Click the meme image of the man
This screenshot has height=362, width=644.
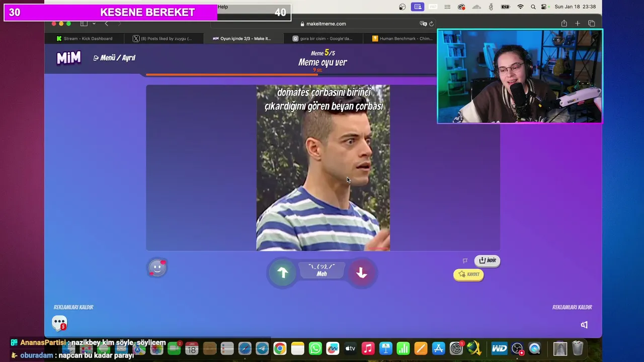point(323,168)
